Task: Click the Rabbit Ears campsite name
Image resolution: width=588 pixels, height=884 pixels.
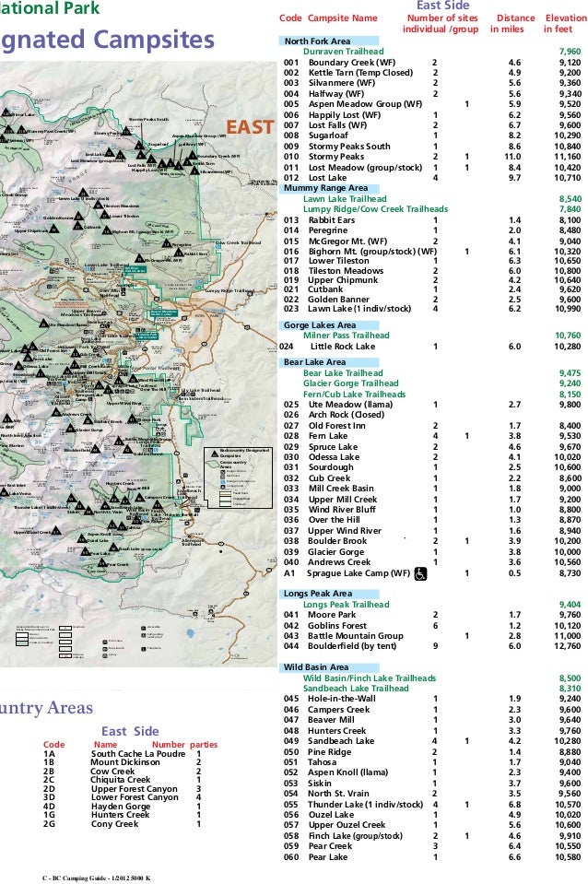Action: pos(332,220)
